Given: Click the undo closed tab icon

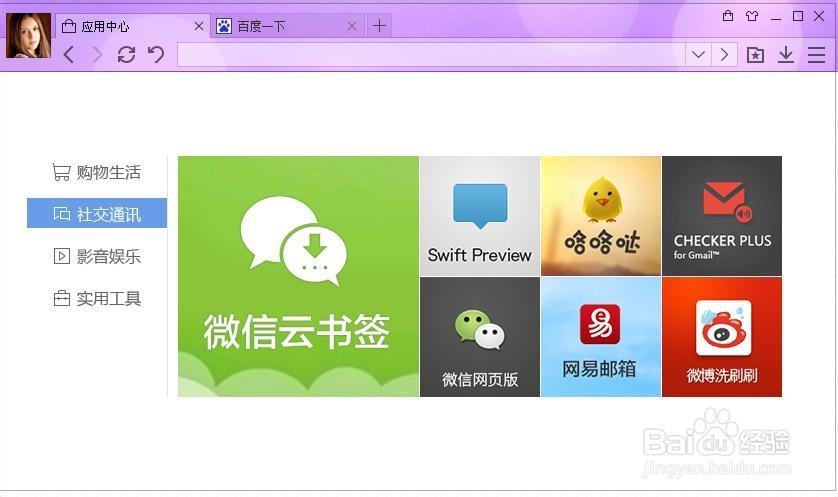Looking at the screenshot, I should pyautogui.click(x=156, y=55).
